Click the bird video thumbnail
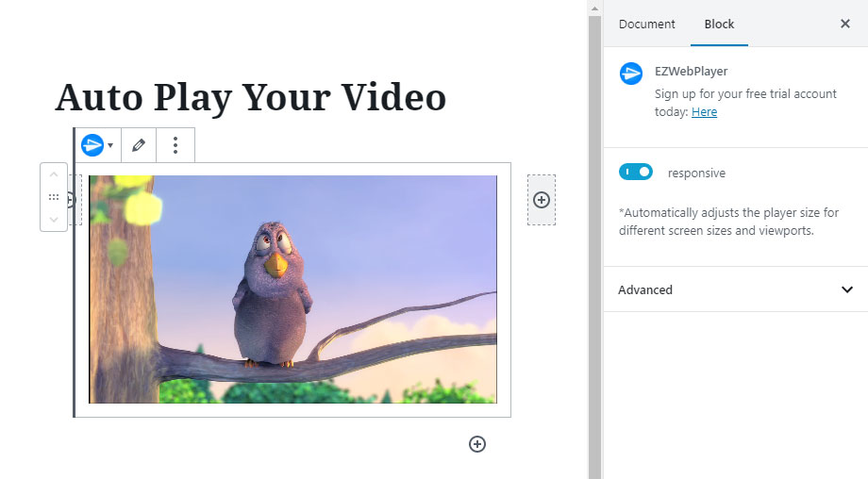The height and width of the screenshot is (479, 868). (292, 289)
